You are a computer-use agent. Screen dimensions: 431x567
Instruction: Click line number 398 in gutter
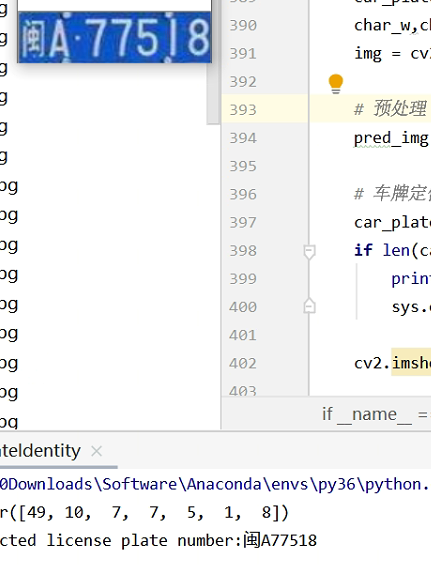point(243,251)
